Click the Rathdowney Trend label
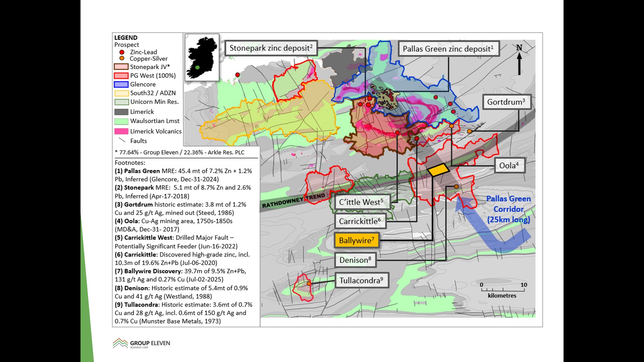The width and height of the screenshot is (644, 362). [293, 200]
